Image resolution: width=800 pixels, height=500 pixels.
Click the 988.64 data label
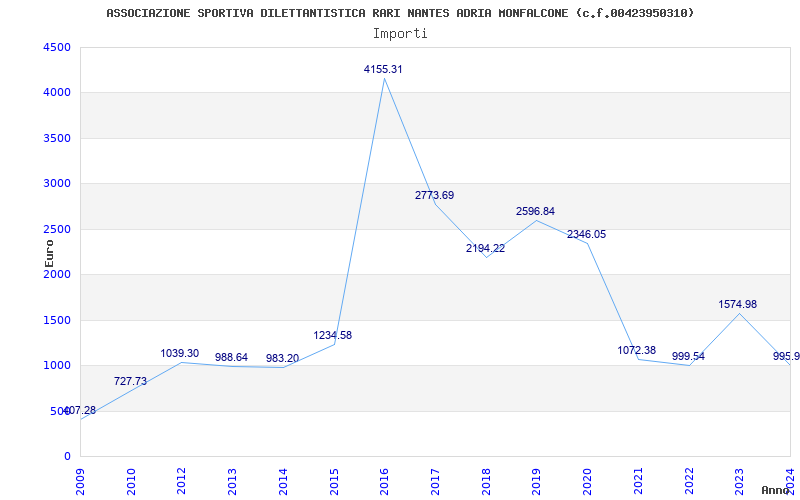click(231, 358)
